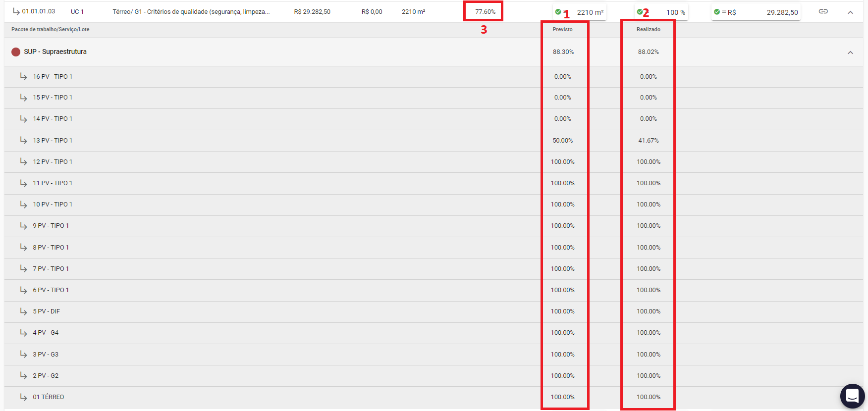Click the 0.00% Realizado value for 16 PV

pos(648,76)
